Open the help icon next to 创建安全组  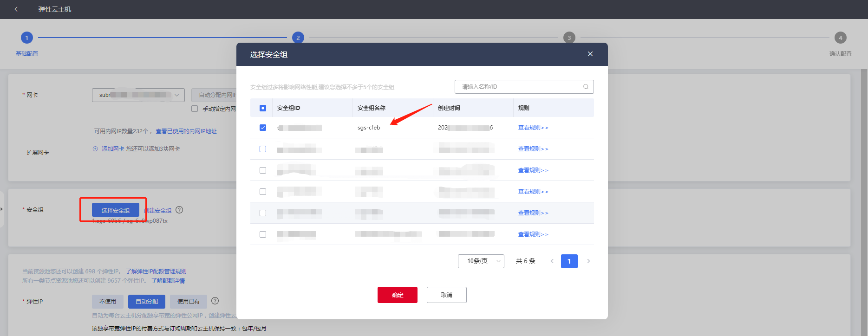(179, 210)
